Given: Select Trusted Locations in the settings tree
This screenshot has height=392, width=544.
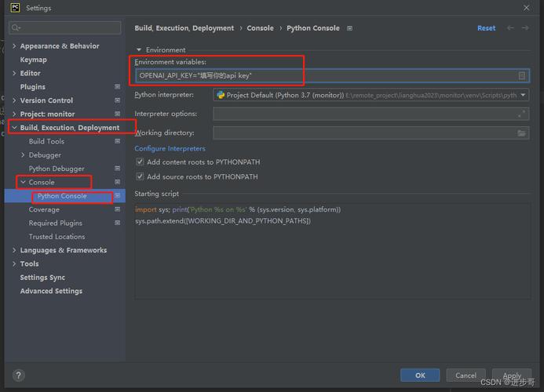Looking at the screenshot, I should (x=57, y=237).
